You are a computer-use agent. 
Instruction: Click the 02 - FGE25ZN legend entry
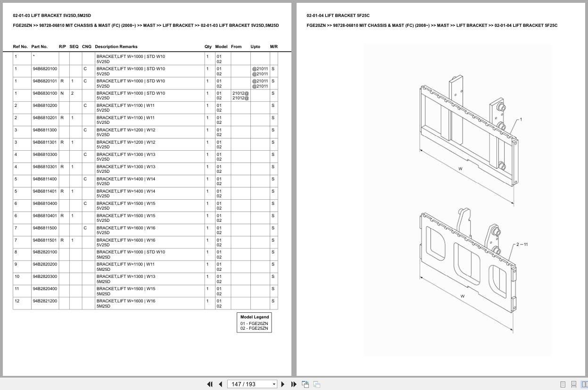(x=254, y=328)
